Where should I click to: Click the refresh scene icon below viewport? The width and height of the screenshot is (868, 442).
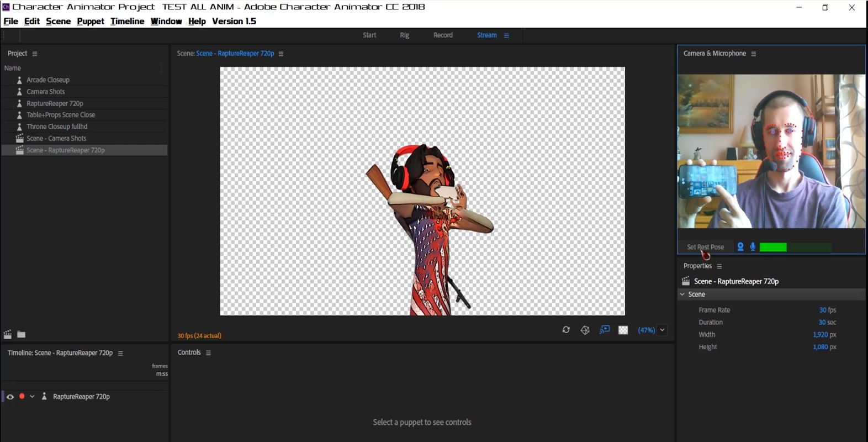[566, 330]
